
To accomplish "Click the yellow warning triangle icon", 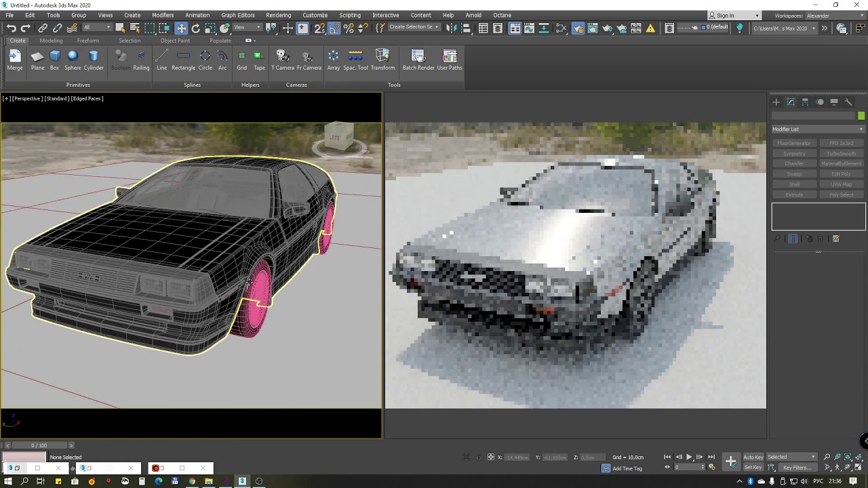I will pyautogui.click(x=651, y=28).
